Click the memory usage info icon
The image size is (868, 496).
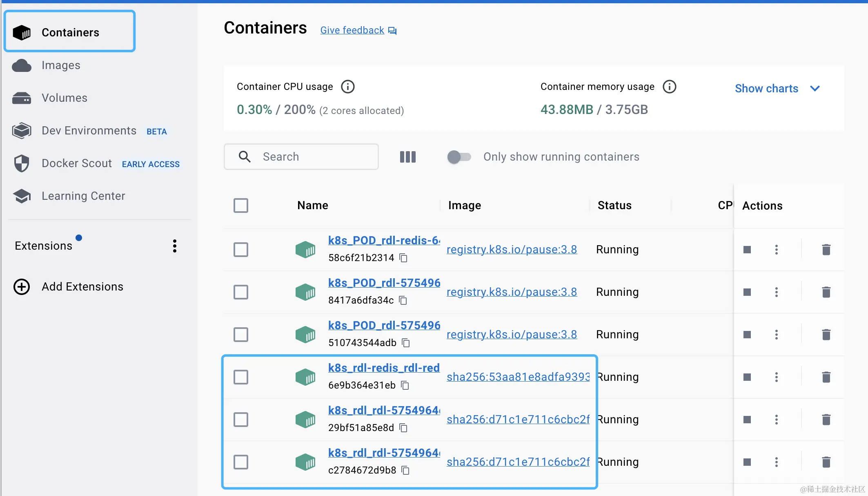(669, 87)
